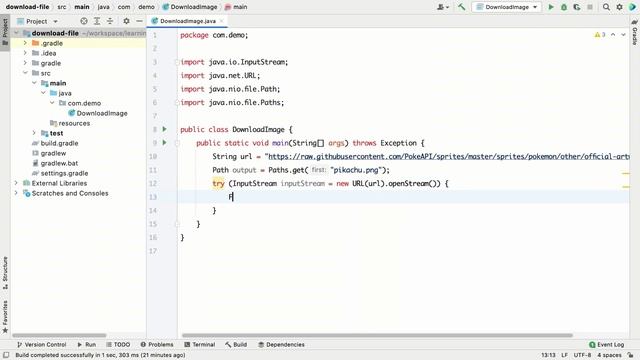Expand the test folder
The image size is (640, 360).
click(34, 133)
